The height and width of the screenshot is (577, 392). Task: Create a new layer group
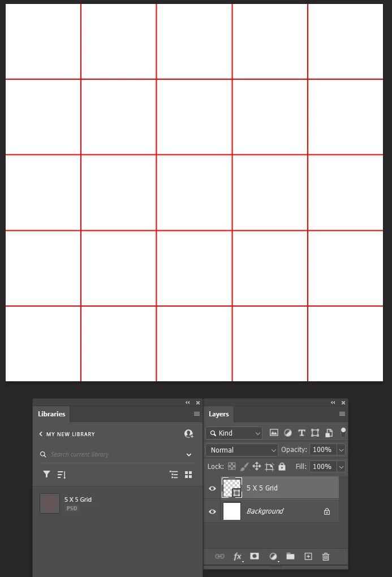pyautogui.click(x=290, y=556)
